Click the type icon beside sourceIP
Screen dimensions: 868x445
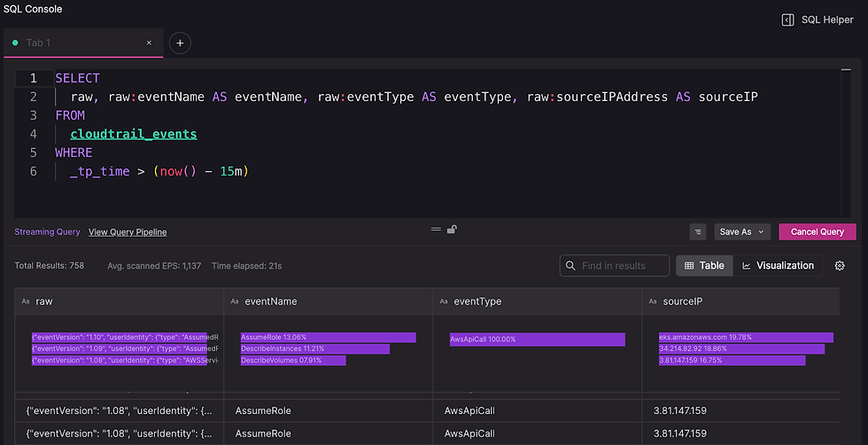pyautogui.click(x=654, y=301)
